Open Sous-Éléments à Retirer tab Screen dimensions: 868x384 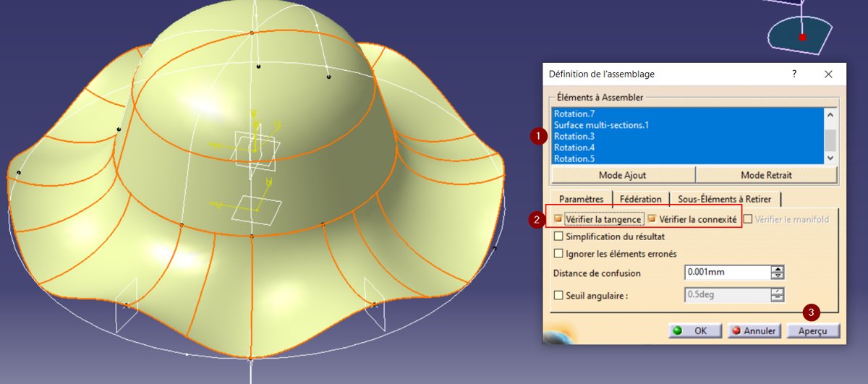724,199
